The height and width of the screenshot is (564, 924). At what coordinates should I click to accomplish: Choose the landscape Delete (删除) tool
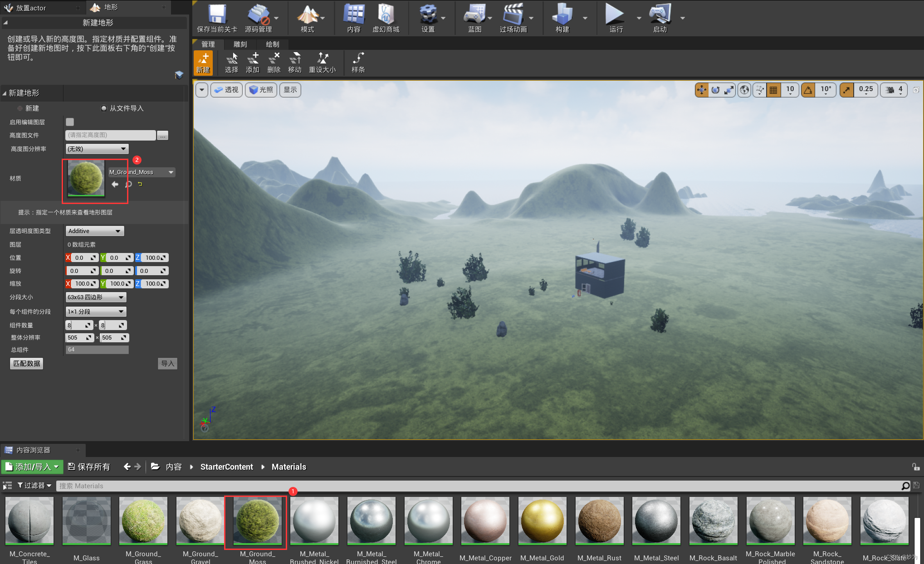point(274,63)
